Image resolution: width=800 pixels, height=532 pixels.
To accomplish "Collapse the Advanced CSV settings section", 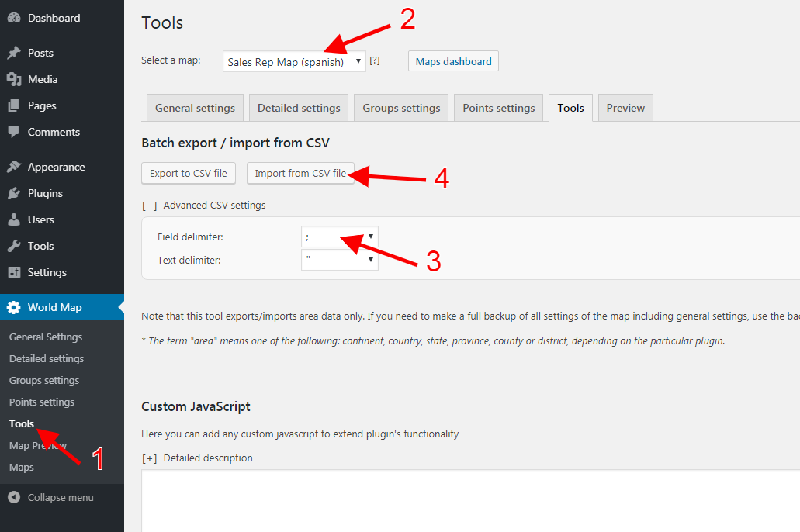I will (x=150, y=206).
